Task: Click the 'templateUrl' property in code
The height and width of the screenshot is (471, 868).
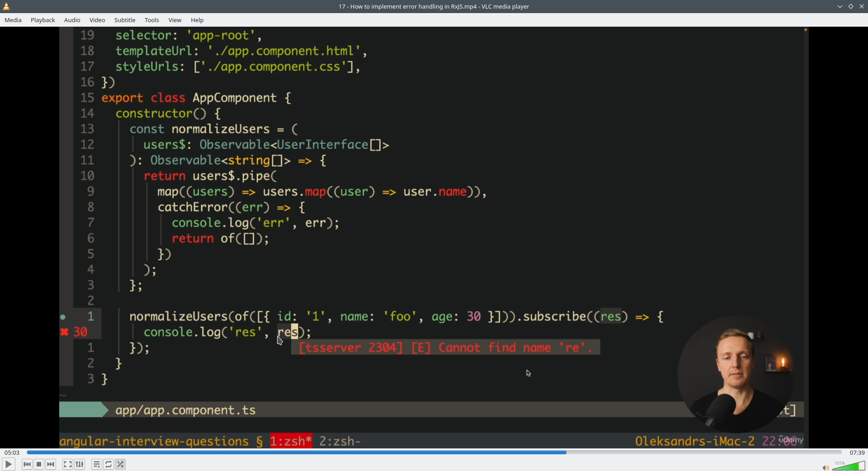Action: click(154, 51)
